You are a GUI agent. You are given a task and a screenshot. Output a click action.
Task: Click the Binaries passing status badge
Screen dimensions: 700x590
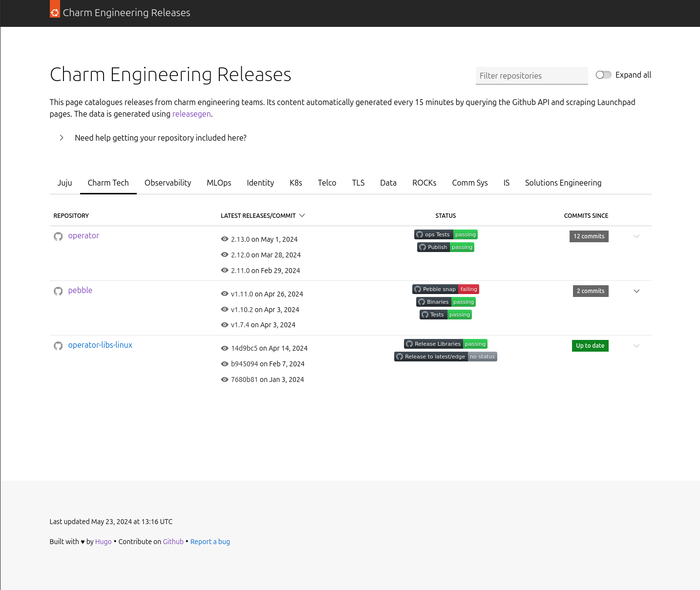445,302
